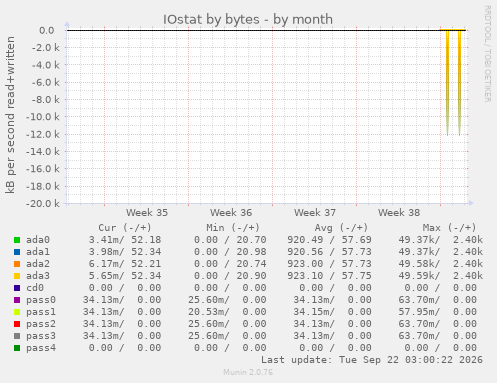Click the second yellow spike in the graph
This screenshot has height=383, width=497.
(459, 83)
